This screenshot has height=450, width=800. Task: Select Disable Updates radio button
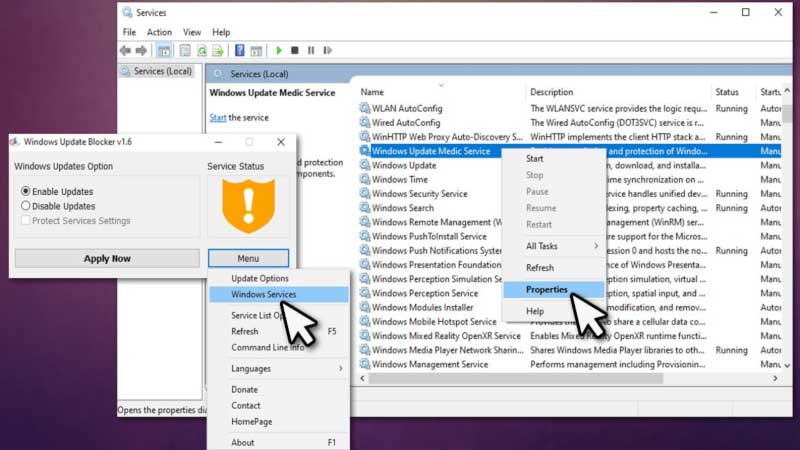click(x=26, y=206)
